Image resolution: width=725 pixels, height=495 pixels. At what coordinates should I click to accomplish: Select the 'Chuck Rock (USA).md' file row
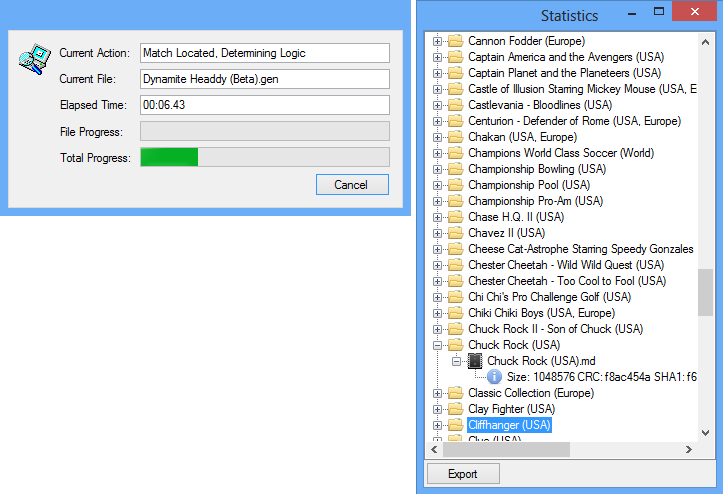[541, 361]
